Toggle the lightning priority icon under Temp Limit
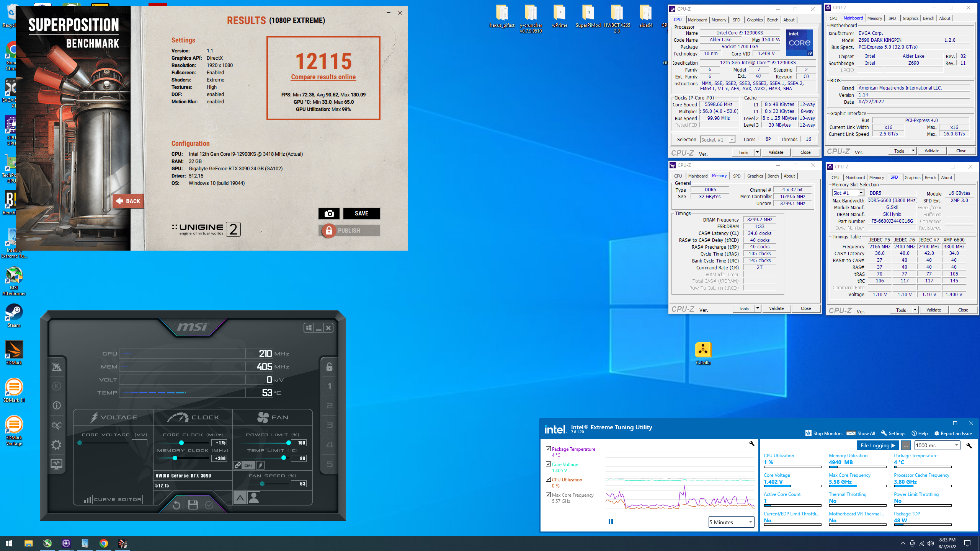The height and width of the screenshot is (551, 980). pyautogui.click(x=260, y=465)
